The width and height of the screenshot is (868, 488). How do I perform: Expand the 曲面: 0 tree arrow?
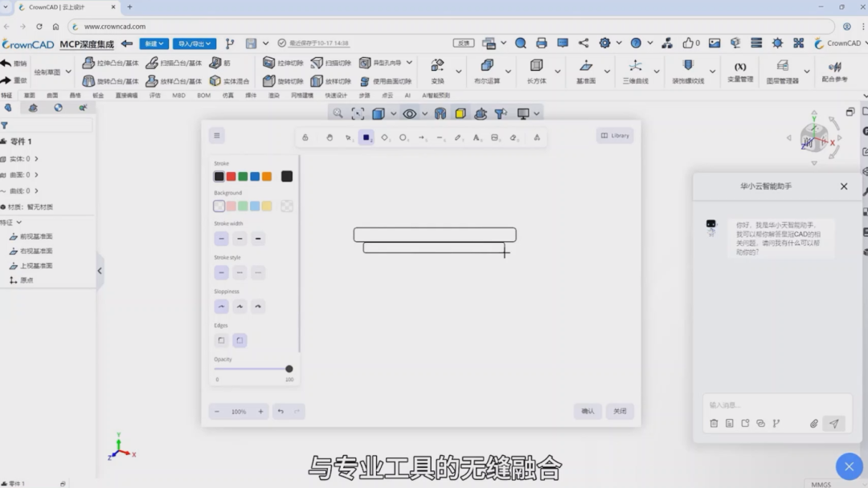(36, 175)
